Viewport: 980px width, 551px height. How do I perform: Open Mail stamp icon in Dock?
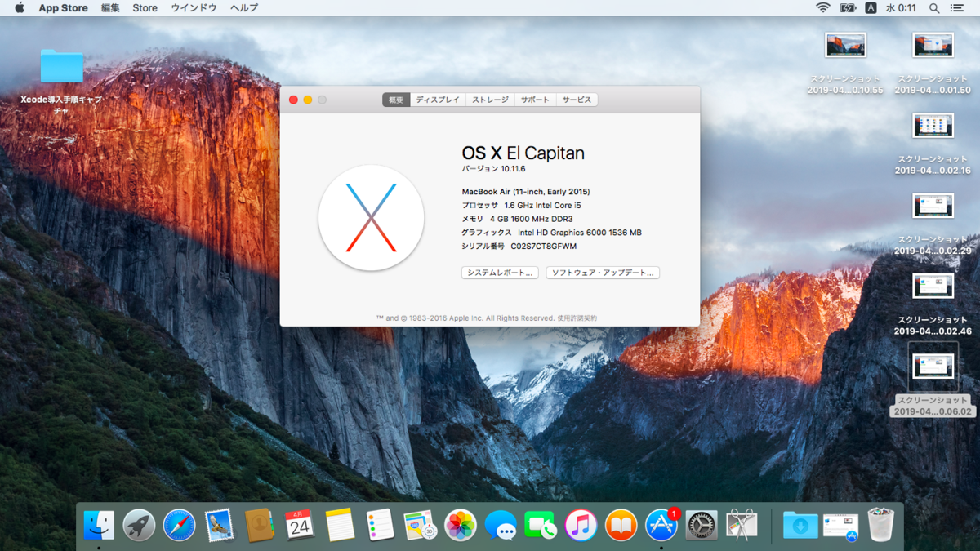click(220, 525)
